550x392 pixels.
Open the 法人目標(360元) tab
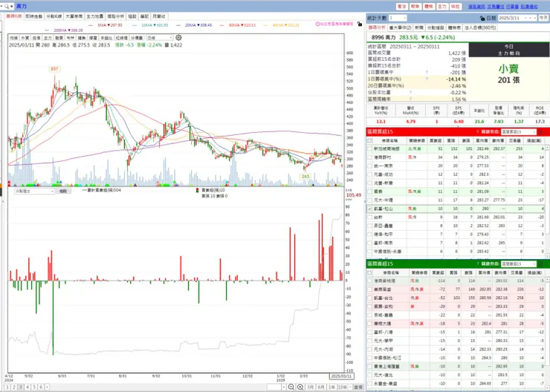pyautogui.click(x=480, y=27)
